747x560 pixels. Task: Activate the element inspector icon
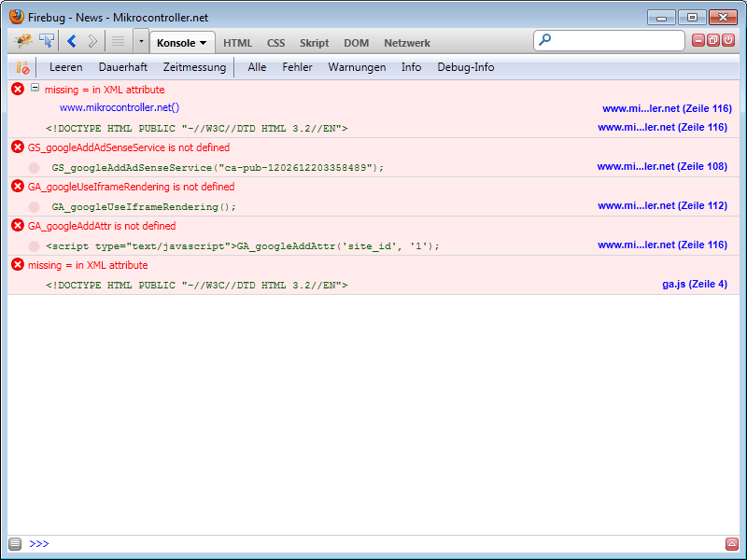[x=47, y=41]
